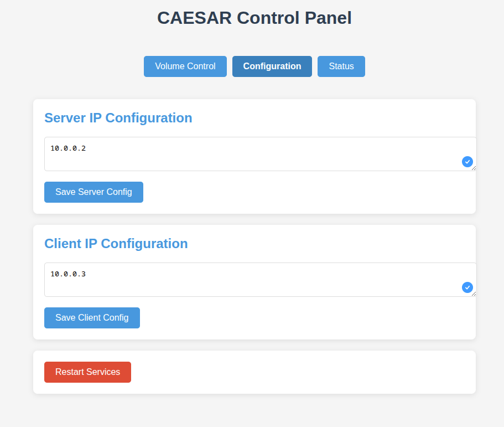Click the 10.0.0.2 server address text
Viewport: 504px width, 427px height.
(68, 148)
